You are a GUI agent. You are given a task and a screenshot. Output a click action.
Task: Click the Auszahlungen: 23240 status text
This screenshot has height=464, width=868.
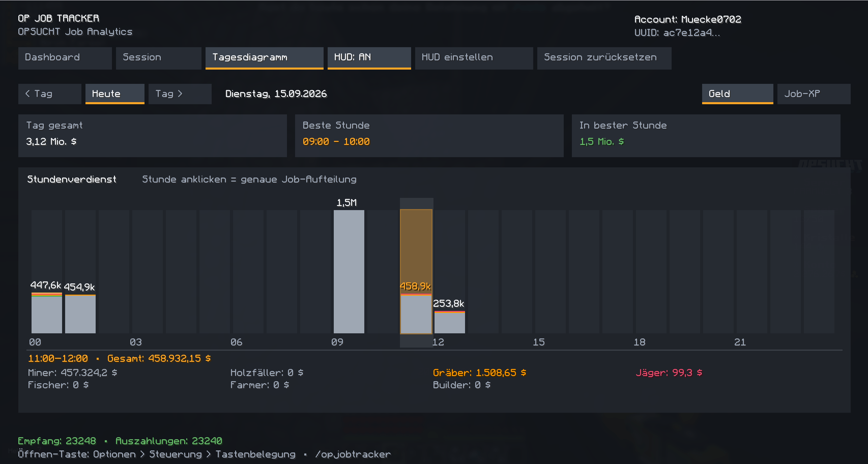coord(169,441)
